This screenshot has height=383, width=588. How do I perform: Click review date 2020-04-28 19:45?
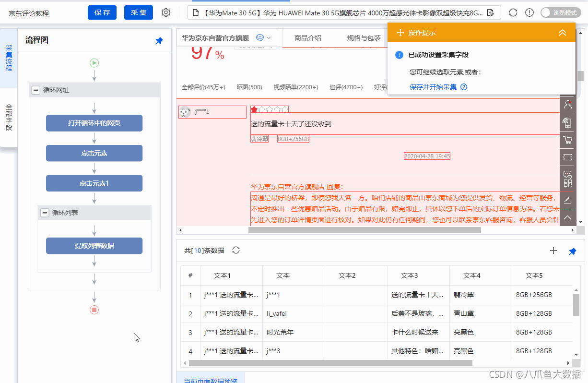pyautogui.click(x=427, y=156)
